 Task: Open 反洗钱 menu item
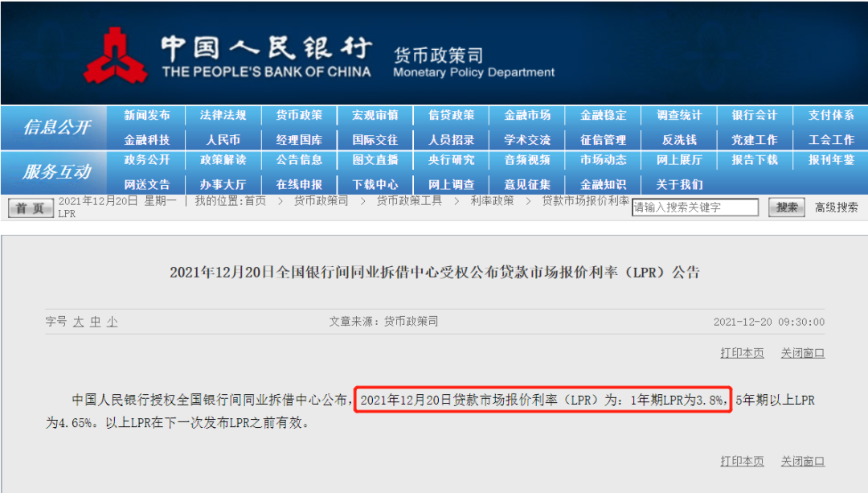(x=679, y=140)
